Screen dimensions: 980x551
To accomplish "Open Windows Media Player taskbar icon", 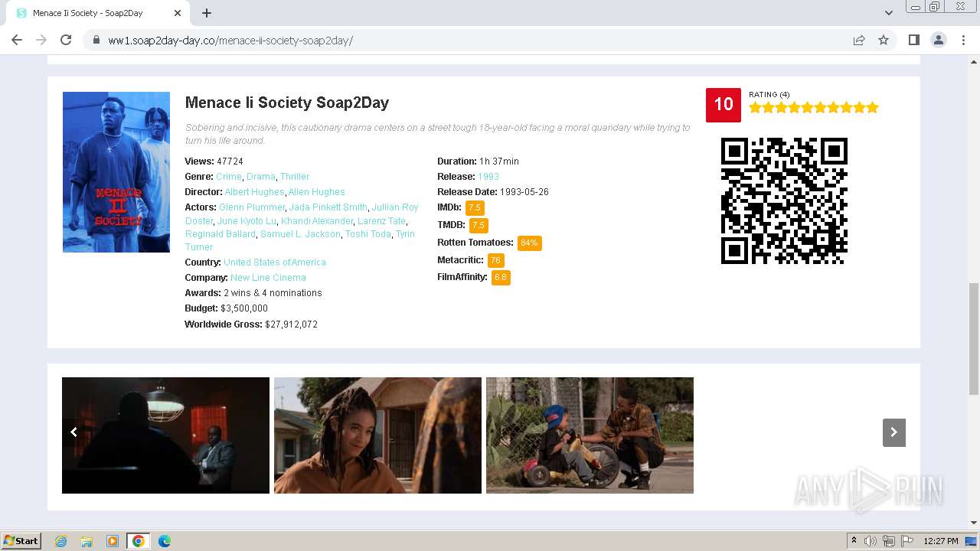I will (113, 541).
